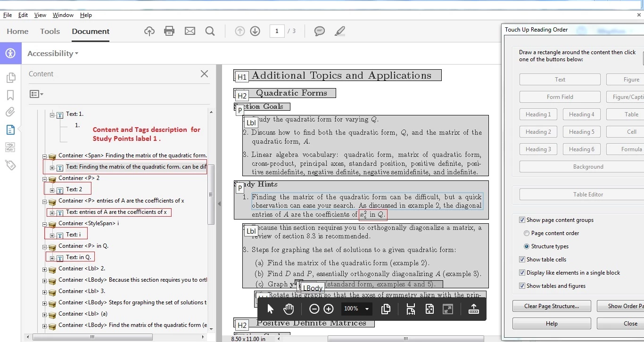Go to next page arrow

(x=255, y=31)
